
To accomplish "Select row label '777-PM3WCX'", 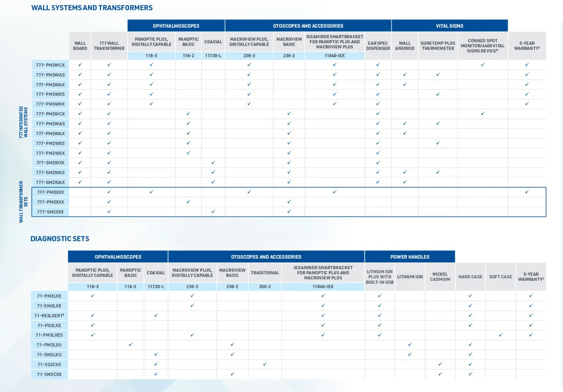I will [x=50, y=65].
